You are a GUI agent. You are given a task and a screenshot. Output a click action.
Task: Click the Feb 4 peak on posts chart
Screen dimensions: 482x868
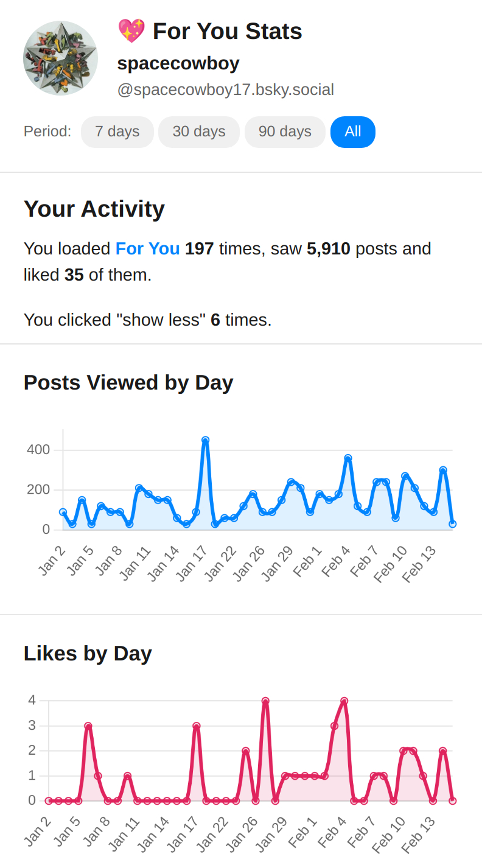(348, 458)
